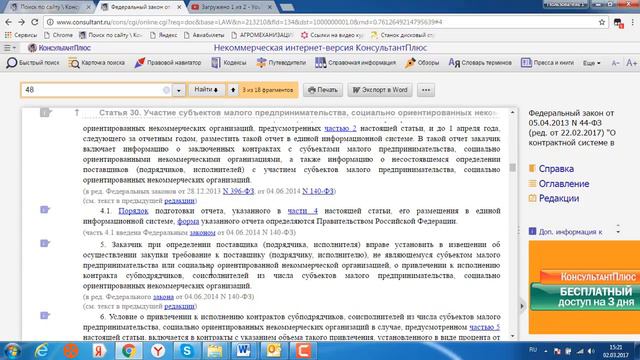Viewport: 640px width, 360px height.
Task: Open the частью 5 link
Action: click(x=484, y=327)
